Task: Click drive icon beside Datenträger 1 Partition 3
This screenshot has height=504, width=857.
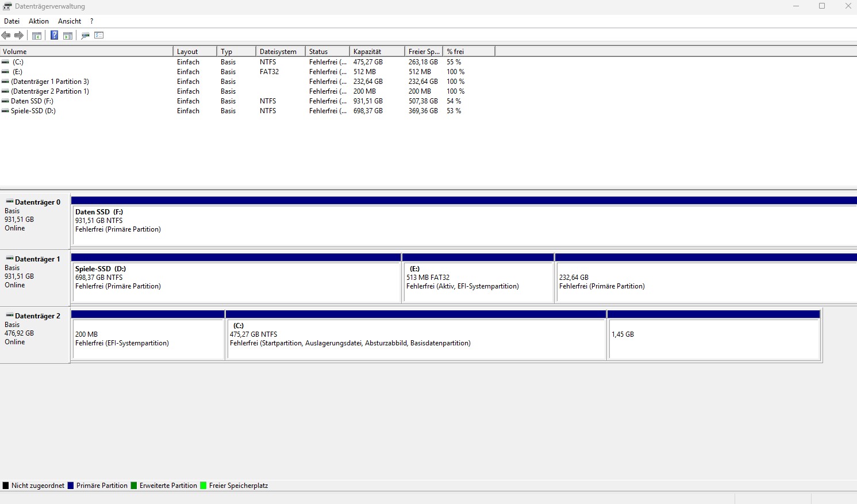Action: [5, 82]
